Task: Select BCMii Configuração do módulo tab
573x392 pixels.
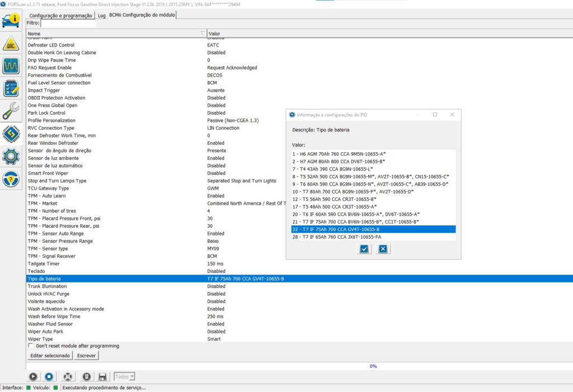Action: (142, 15)
